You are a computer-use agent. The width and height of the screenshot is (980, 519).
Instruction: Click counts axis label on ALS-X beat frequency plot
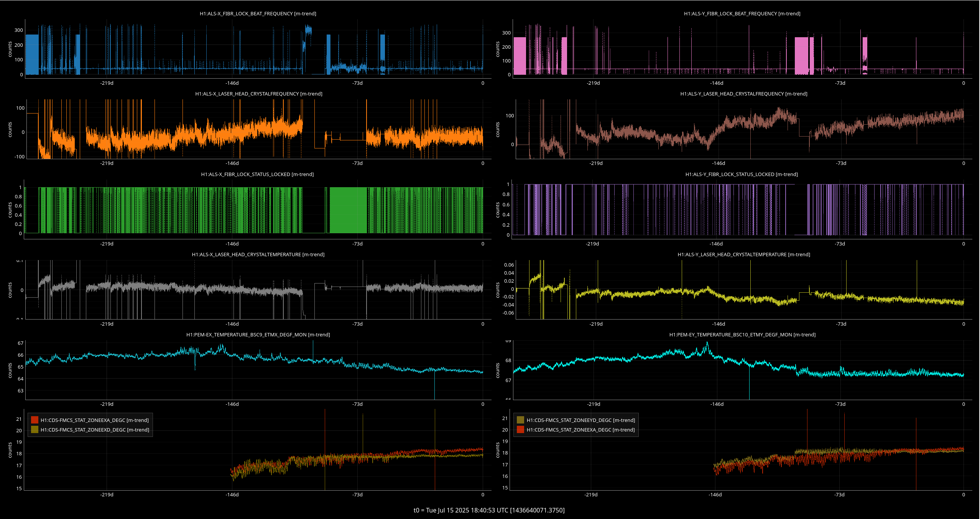(10, 49)
